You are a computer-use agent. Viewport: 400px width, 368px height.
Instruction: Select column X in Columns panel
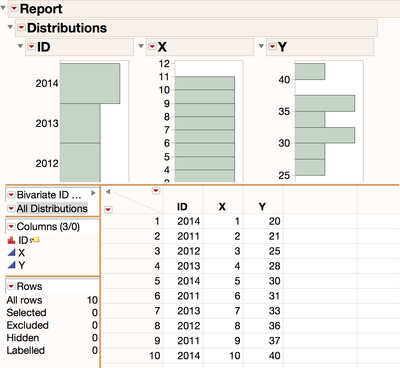pyautogui.click(x=22, y=253)
